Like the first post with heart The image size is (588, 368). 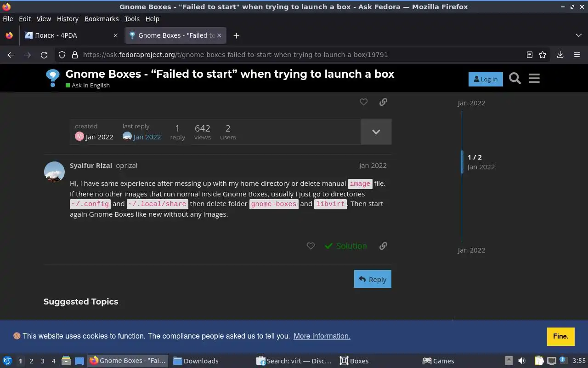pyautogui.click(x=363, y=102)
